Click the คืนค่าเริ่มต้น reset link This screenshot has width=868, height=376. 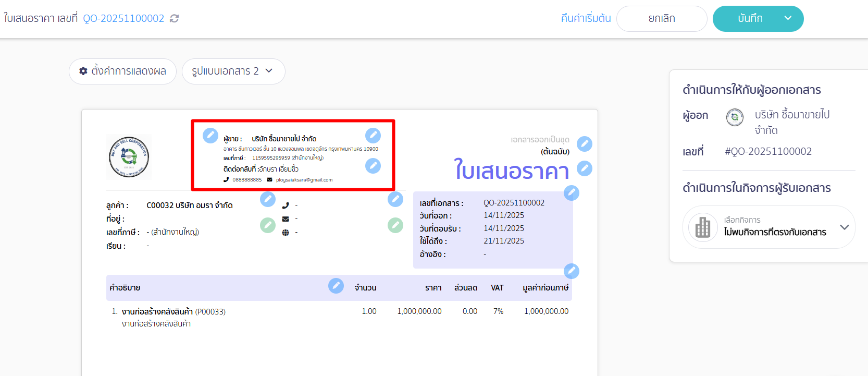586,18
